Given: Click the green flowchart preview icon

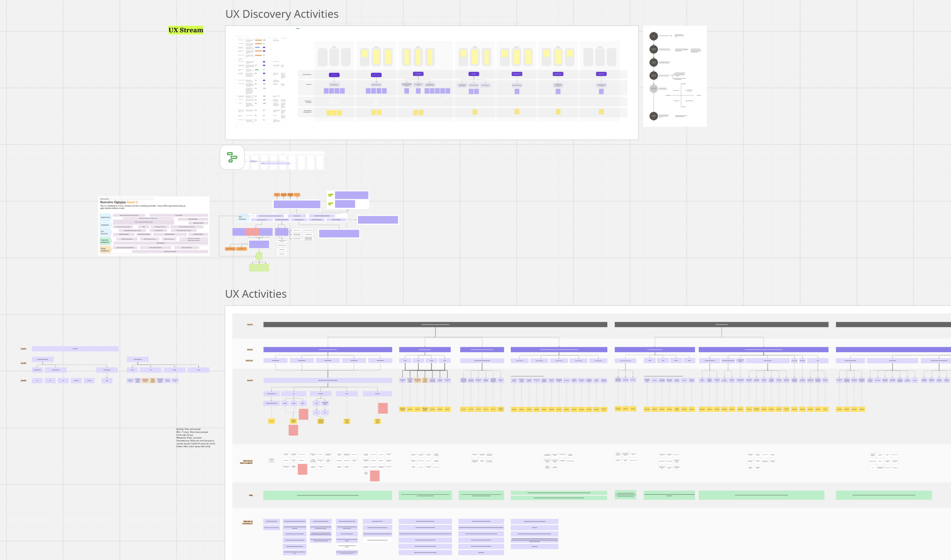Looking at the screenshot, I should pyautogui.click(x=232, y=157).
